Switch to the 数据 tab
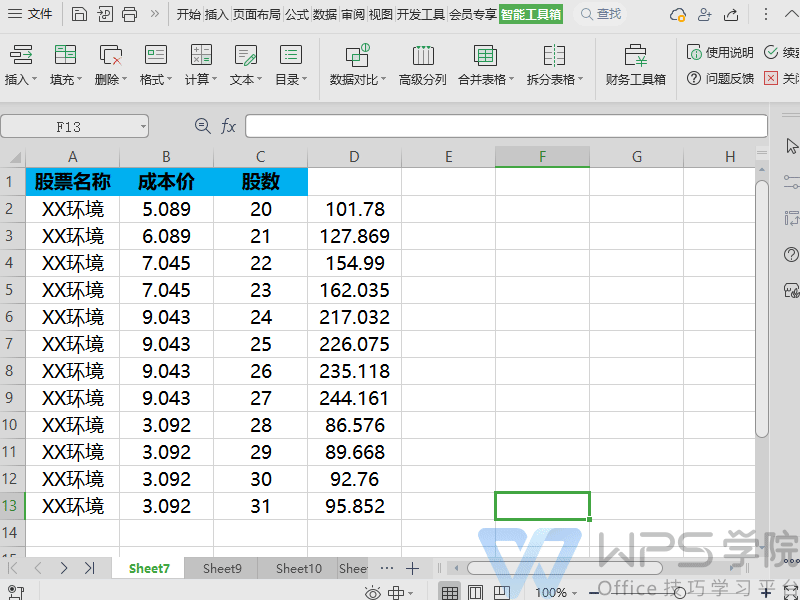The height and width of the screenshot is (600, 800). (325, 14)
